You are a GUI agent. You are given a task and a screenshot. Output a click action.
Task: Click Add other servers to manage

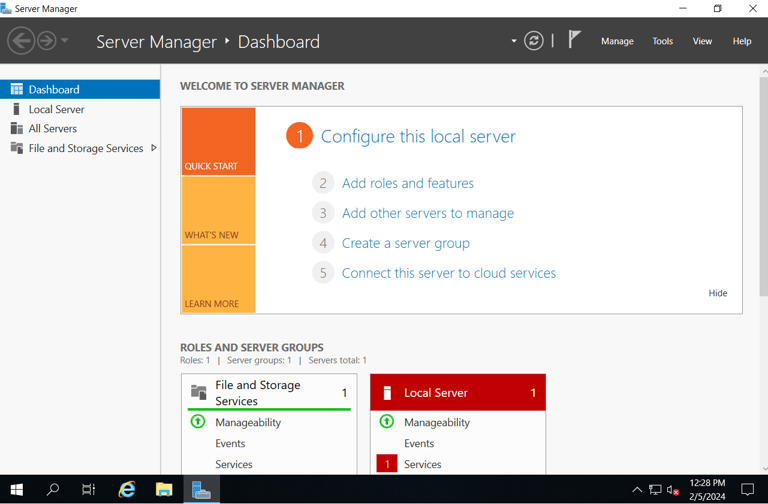[x=428, y=213]
